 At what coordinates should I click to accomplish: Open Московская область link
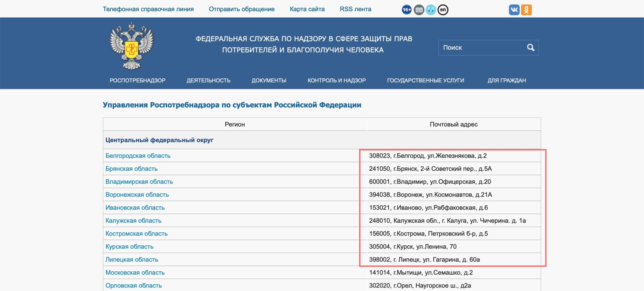(135, 272)
